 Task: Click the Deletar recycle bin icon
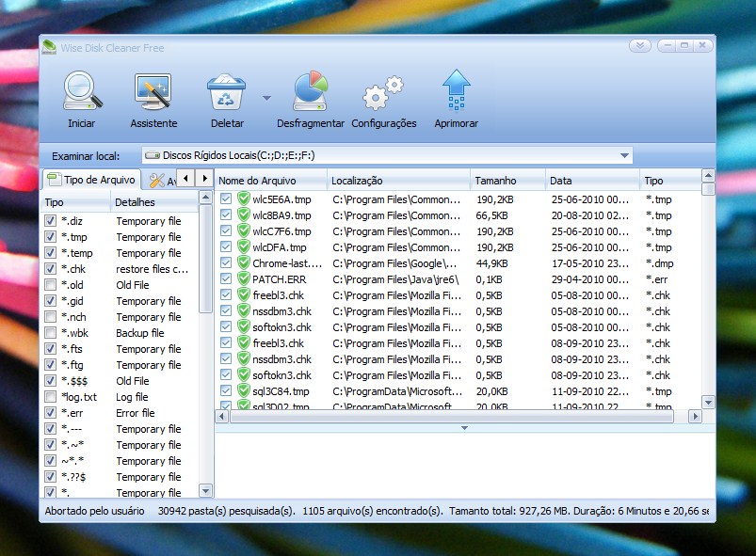tap(227, 91)
